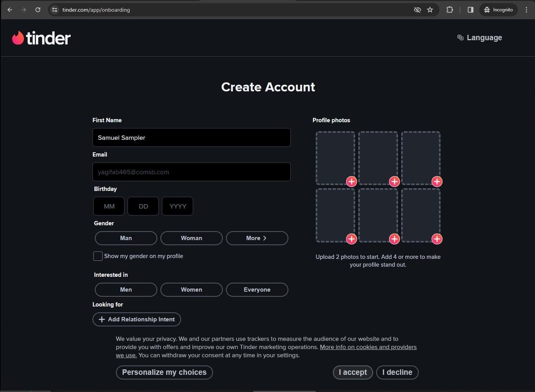Focus the birthday day DD field
535x392 pixels.
coord(143,206)
